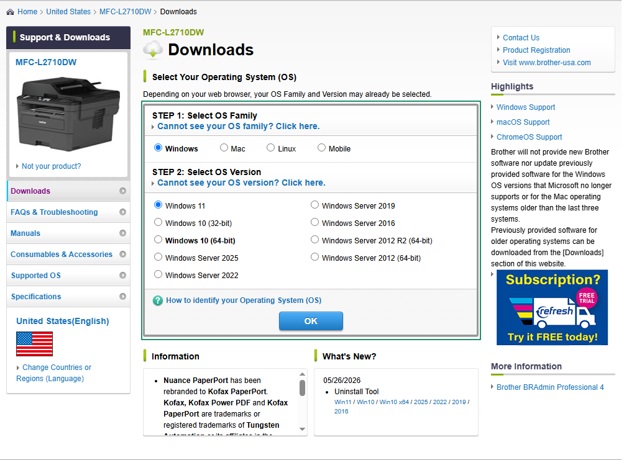This screenshot has height=460, width=624.
Task: Select the Mobile OS family radio button
Action: point(321,148)
